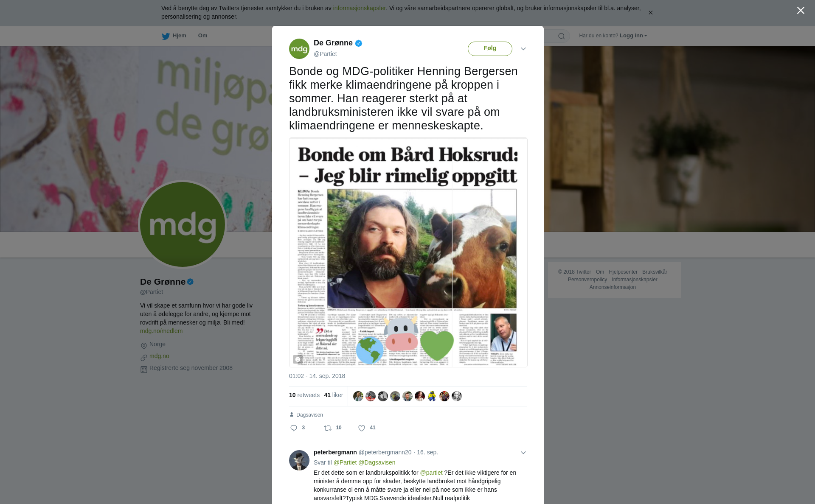
Task: Open the newspaper article image
Action: coord(408,252)
